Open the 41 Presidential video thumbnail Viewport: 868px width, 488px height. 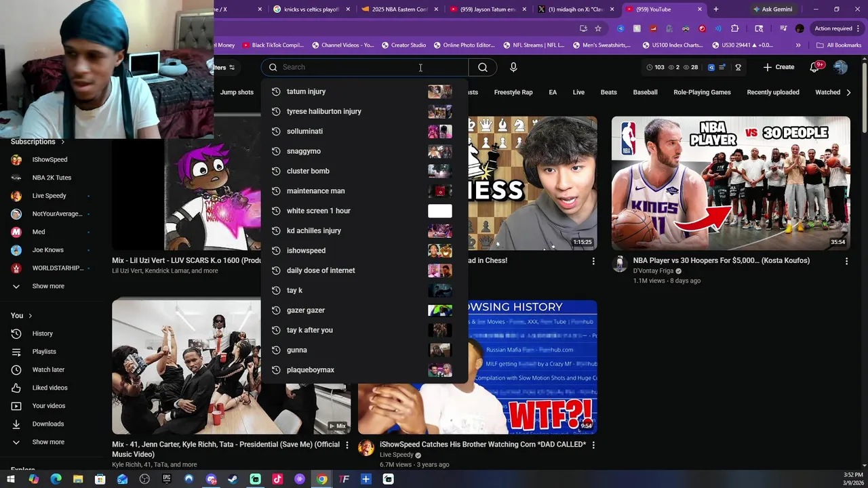[x=231, y=367]
